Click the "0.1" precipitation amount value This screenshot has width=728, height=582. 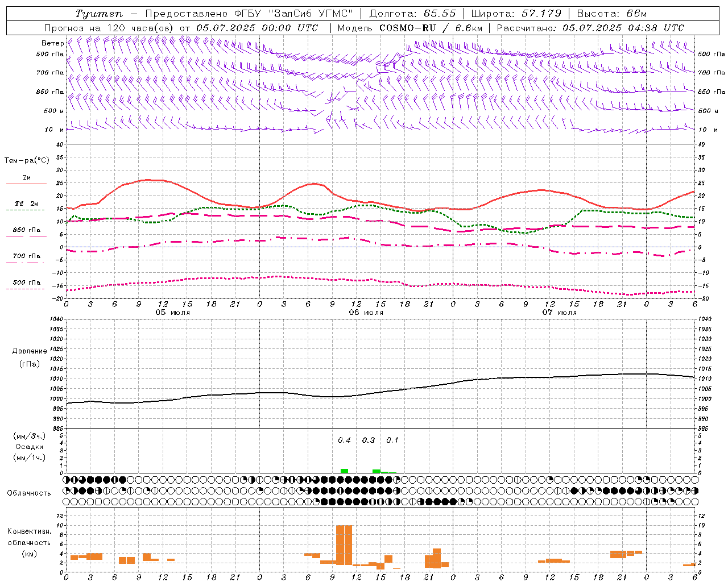[x=392, y=440]
